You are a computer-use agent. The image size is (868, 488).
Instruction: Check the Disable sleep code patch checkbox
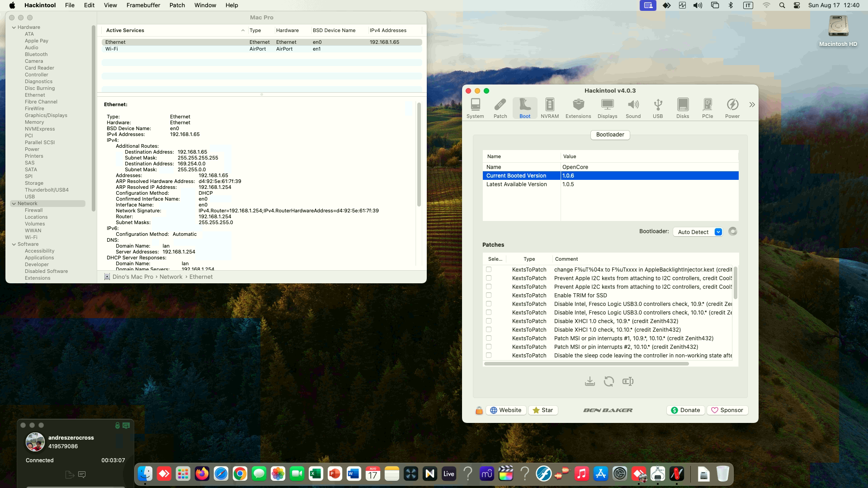(x=489, y=355)
